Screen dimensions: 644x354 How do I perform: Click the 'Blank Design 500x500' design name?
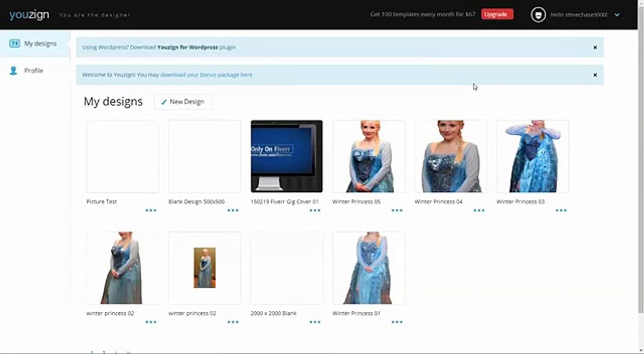tap(197, 202)
